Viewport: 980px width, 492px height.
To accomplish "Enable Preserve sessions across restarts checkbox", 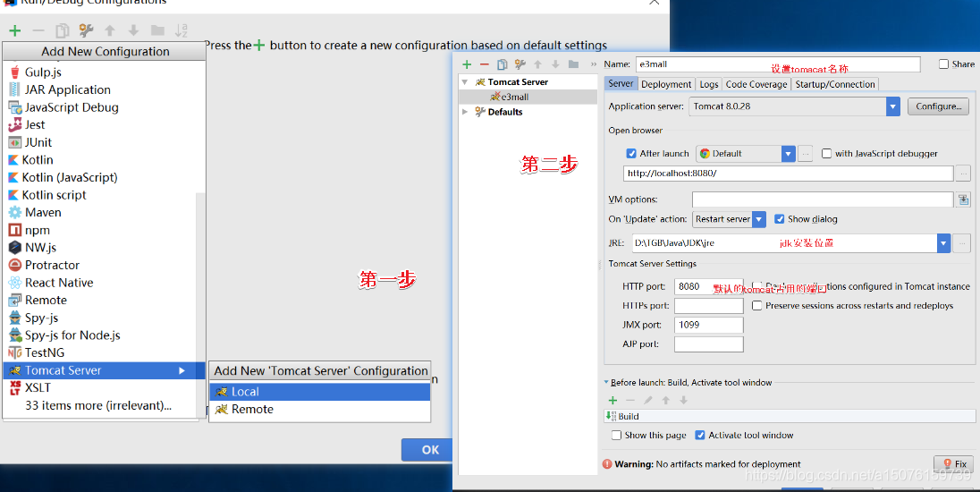I will (x=756, y=306).
